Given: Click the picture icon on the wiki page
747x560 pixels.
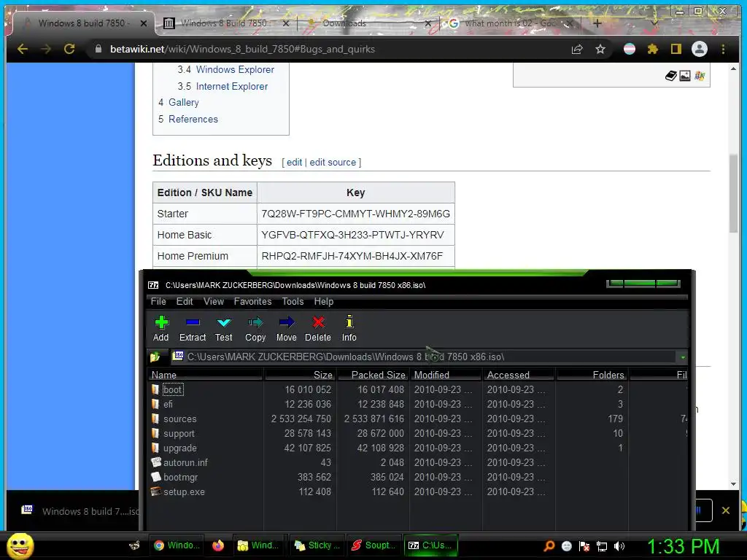Looking at the screenshot, I should pyautogui.click(x=685, y=76).
